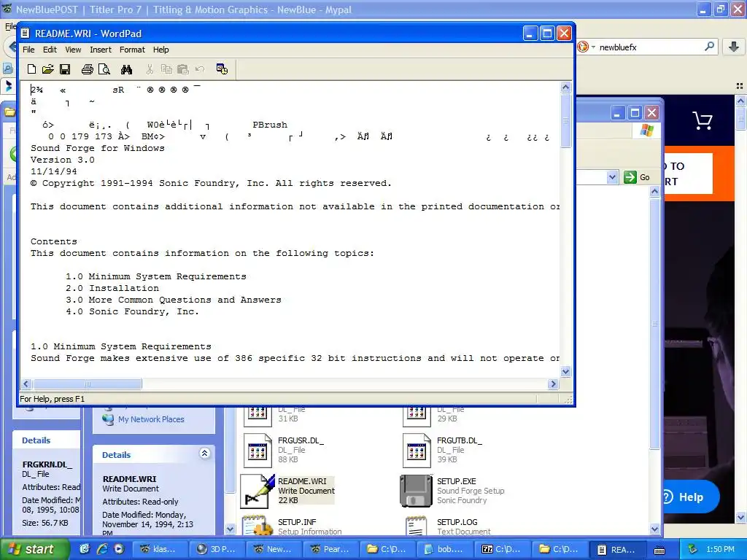747x560 pixels.
Task: Collapse the Details panel in Explorer sidebar
Action: pyautogui.click(x=204, y=454)
